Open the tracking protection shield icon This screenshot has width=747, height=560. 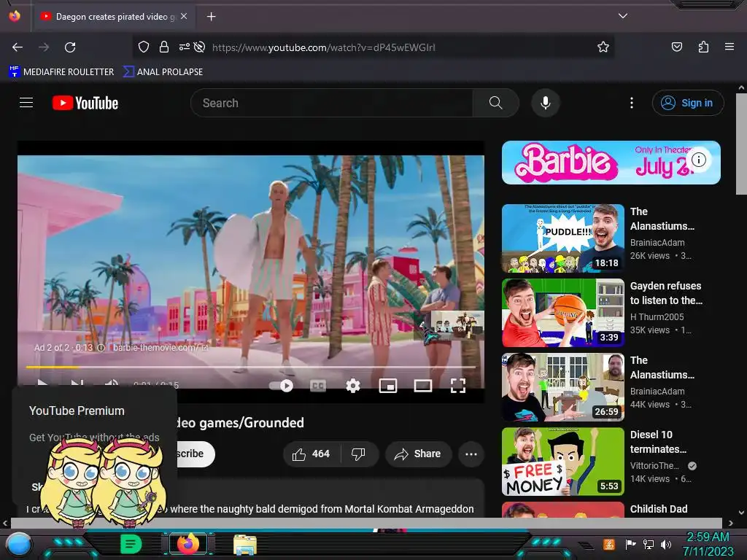tap(144, 47)
